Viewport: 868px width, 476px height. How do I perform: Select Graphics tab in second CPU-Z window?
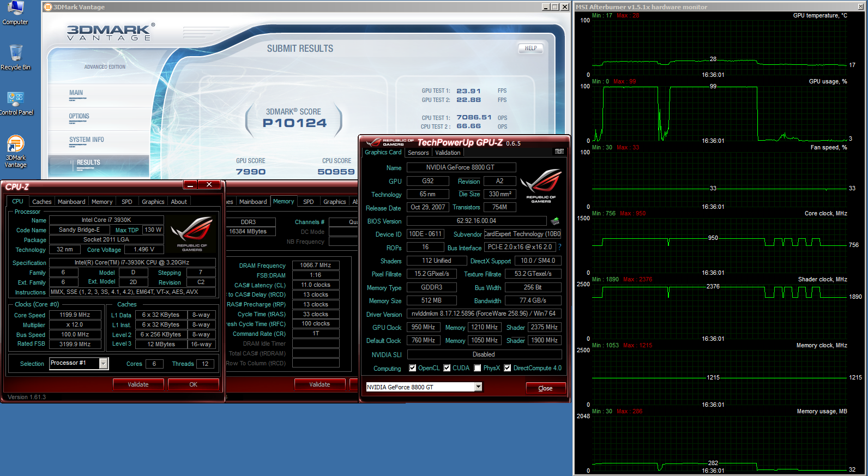pos(335,202)
